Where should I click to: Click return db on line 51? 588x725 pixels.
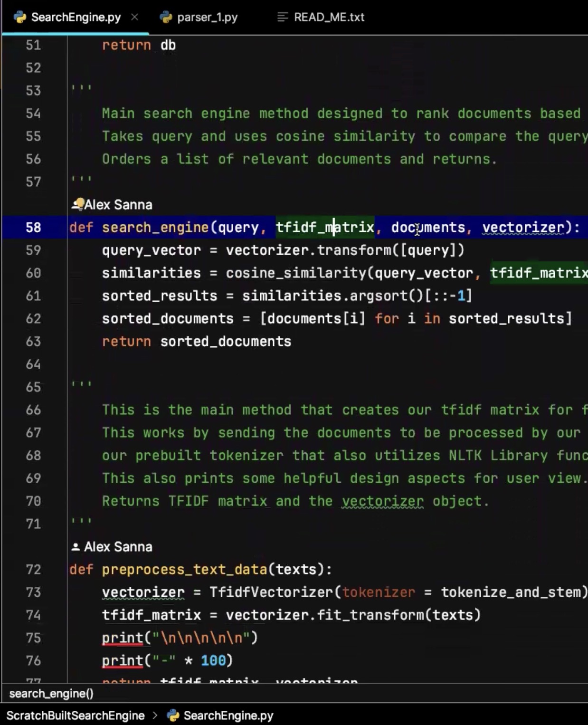(x=139, y=45)
